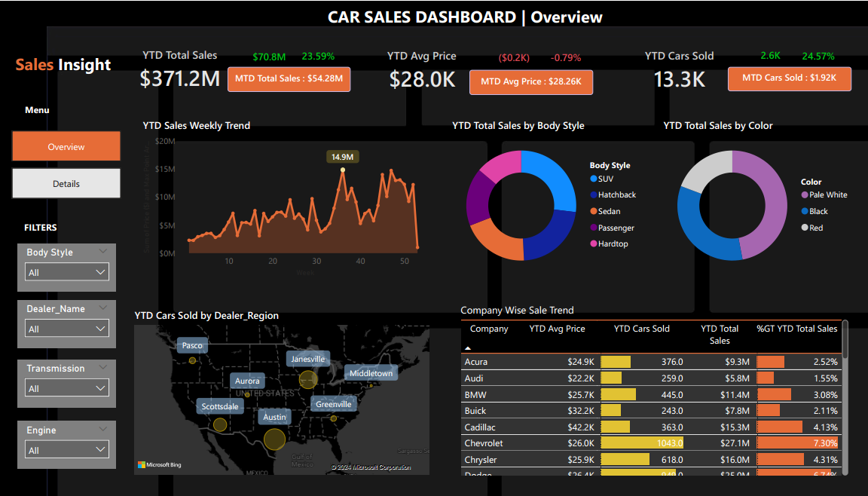
Task: Click the Austin map label
Action: [274, 417]
